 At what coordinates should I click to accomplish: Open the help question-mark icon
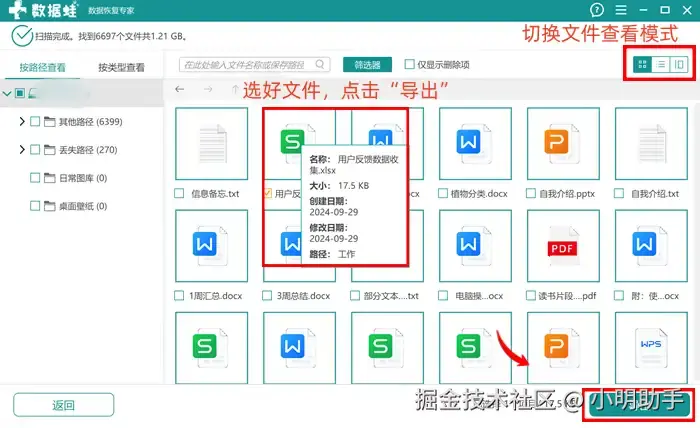click(x=597, y=10)
